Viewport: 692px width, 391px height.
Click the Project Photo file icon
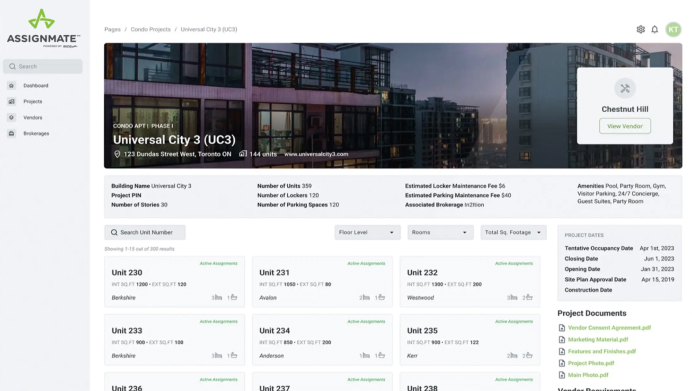[561, 363]
